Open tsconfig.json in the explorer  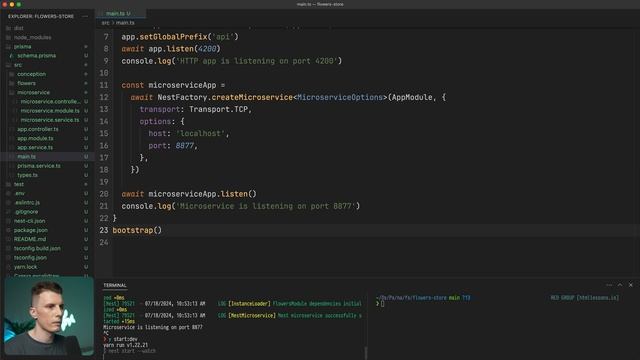(30, 258)
